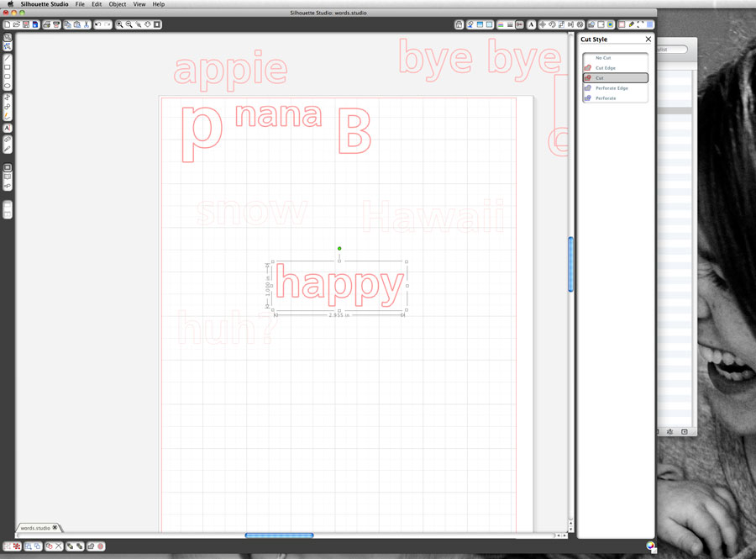Select the faint 'Hawaii' text object
This screenshot has width=756, height=559.
(x=433, y=215)
